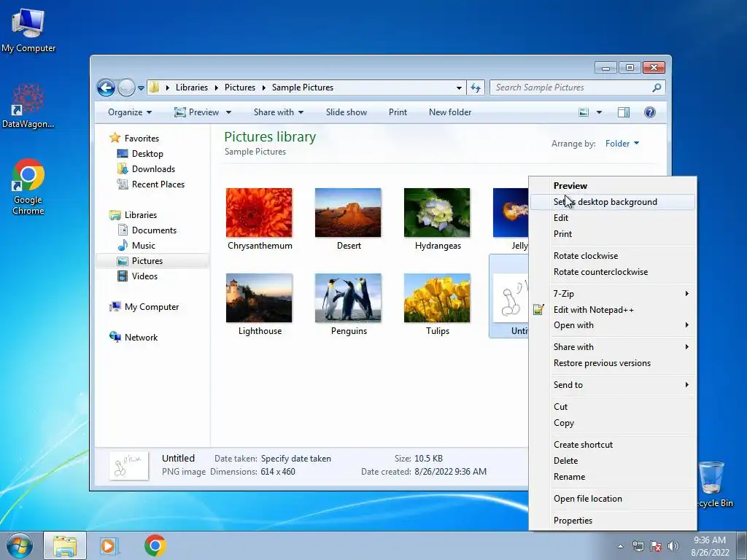Change Arrange by Folder dropdown
This screenshot has height=560, width=747.
pos(622,144)
